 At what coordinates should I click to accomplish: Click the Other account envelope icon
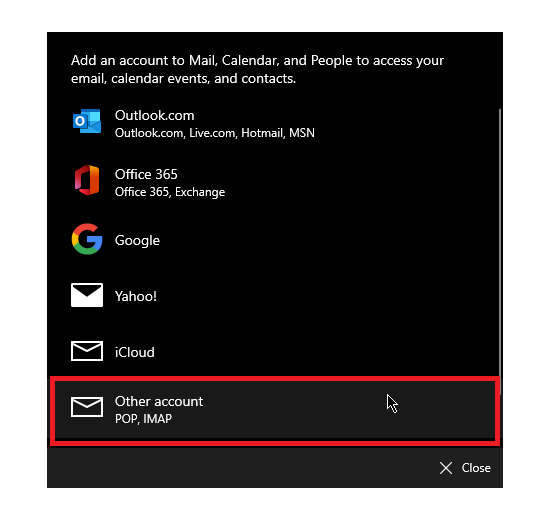coord(87,407)
